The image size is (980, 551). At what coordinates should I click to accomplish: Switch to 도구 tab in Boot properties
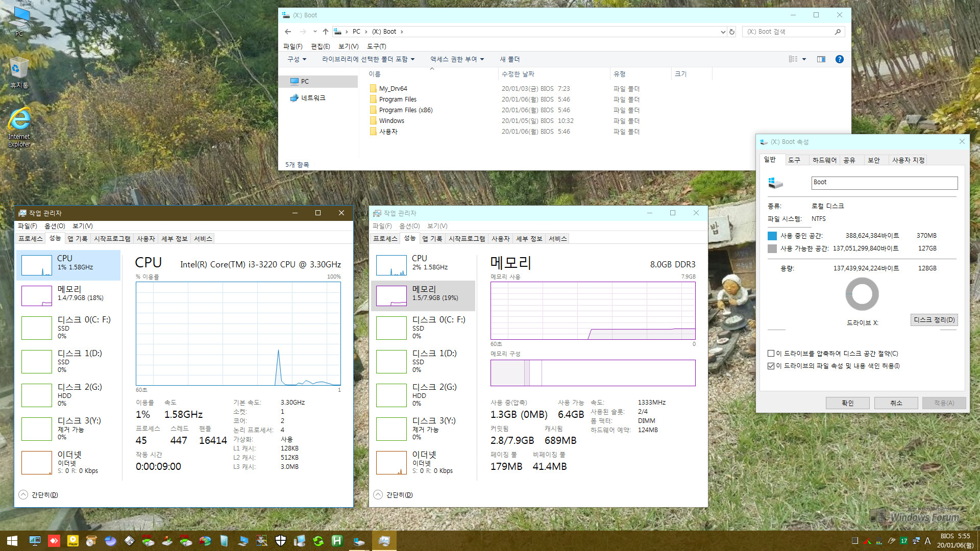tap(794, 160)
